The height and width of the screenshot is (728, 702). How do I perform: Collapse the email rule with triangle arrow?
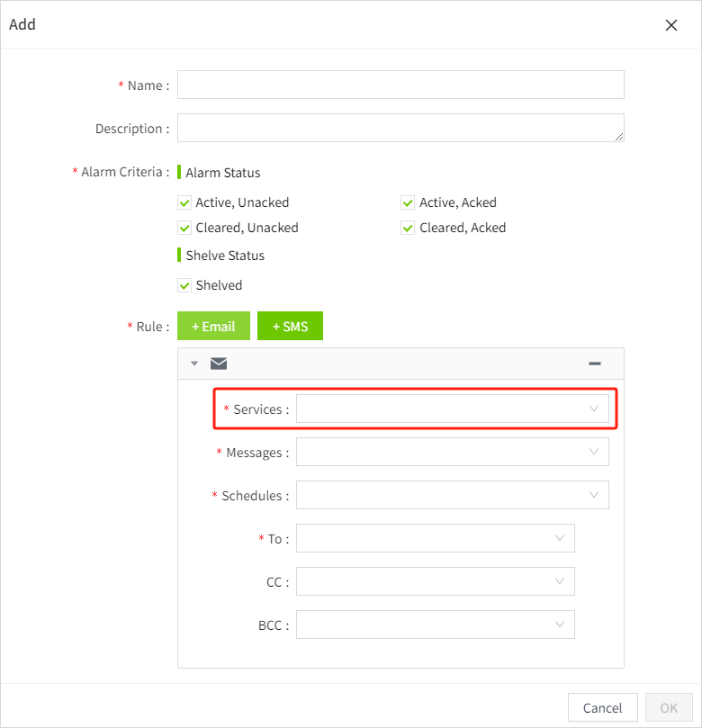point(194,364)
